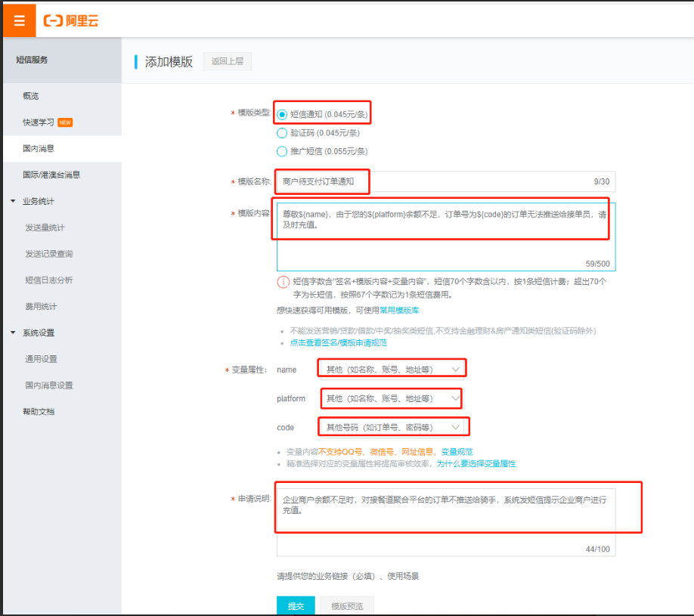Click the NEW badge beside 快速学习
The width and height of the screenshot is (694, 616).
[65, 122]
